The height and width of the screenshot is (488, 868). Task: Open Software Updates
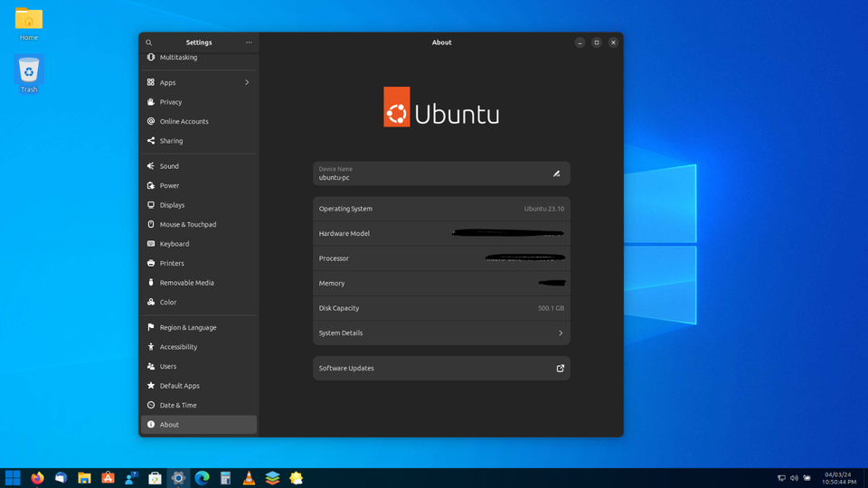click(441, 368)
